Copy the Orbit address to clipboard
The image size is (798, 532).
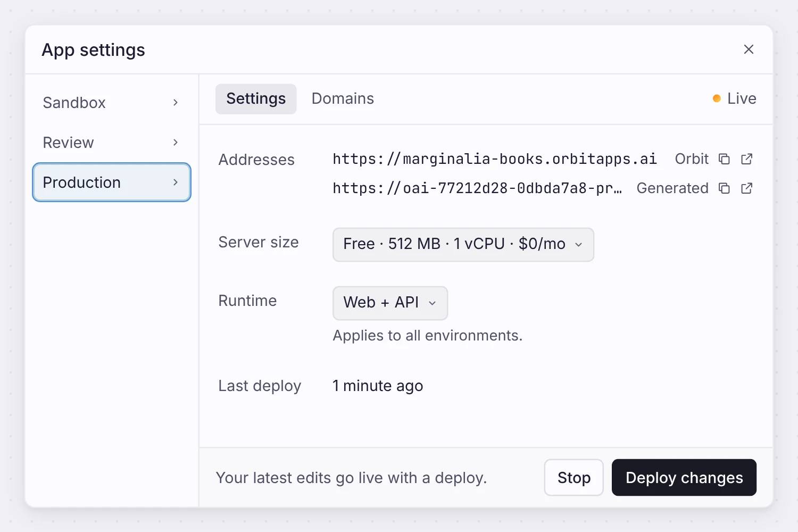tap(724, 159)
